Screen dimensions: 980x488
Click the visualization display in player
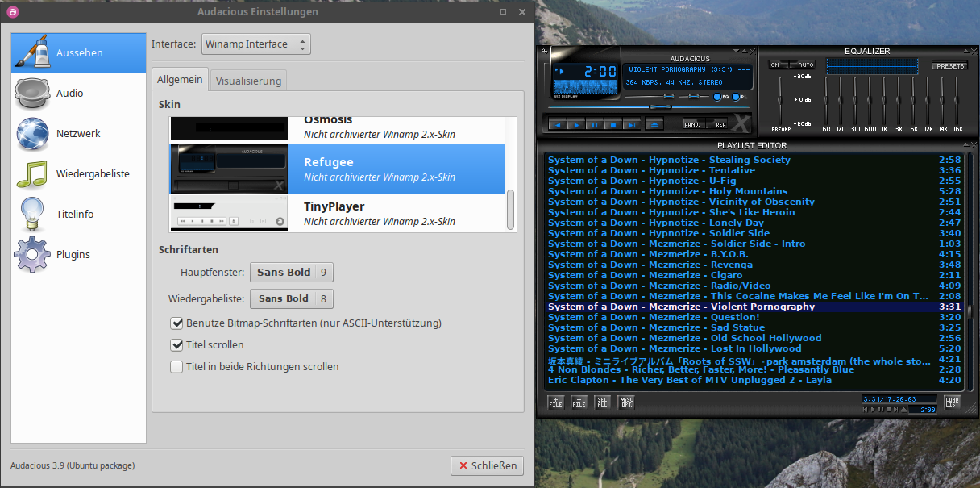[x=585, y=86]
